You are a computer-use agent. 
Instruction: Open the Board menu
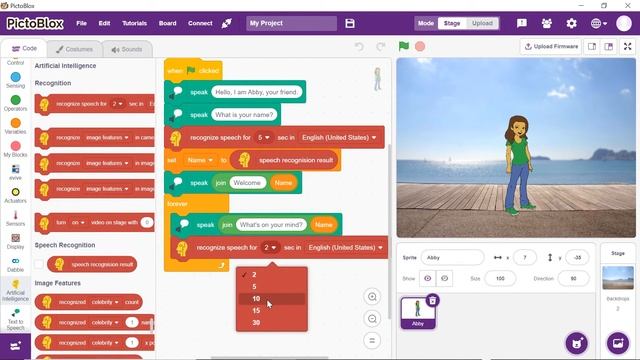[167, 23]
